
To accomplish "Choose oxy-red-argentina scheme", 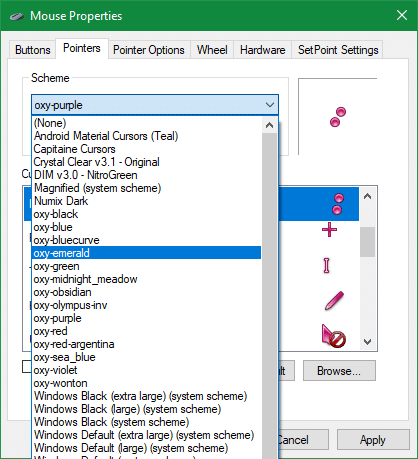I will coord(147,344).
